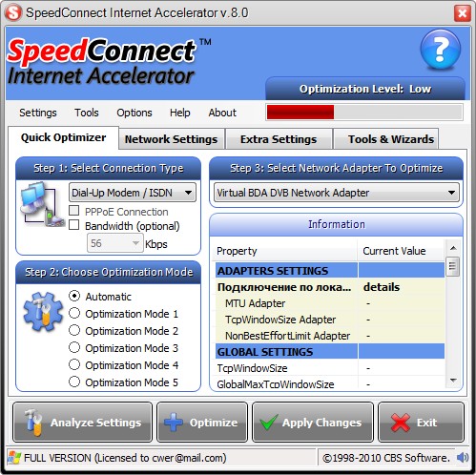
Task: Open the blue question mark help icon
Action: point(441,49)
